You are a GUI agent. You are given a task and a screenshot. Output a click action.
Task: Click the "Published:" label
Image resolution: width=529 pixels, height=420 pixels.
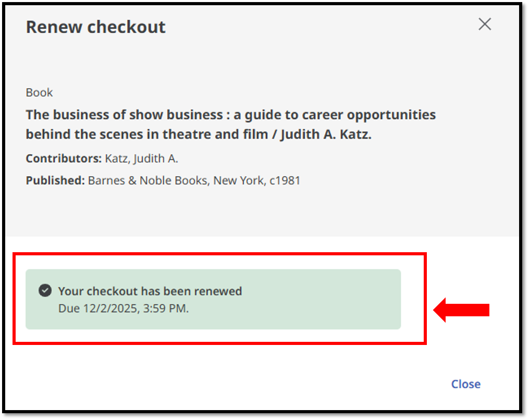coord(55,181)
